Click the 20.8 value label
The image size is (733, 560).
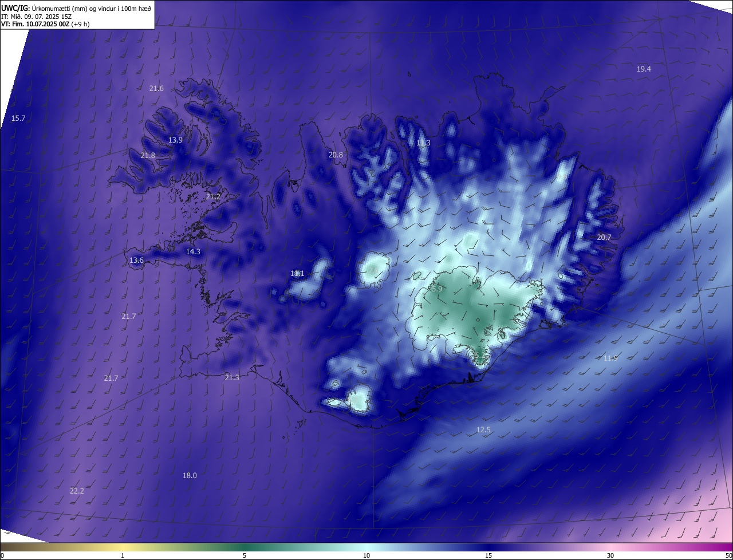click(x=336, y=155)
